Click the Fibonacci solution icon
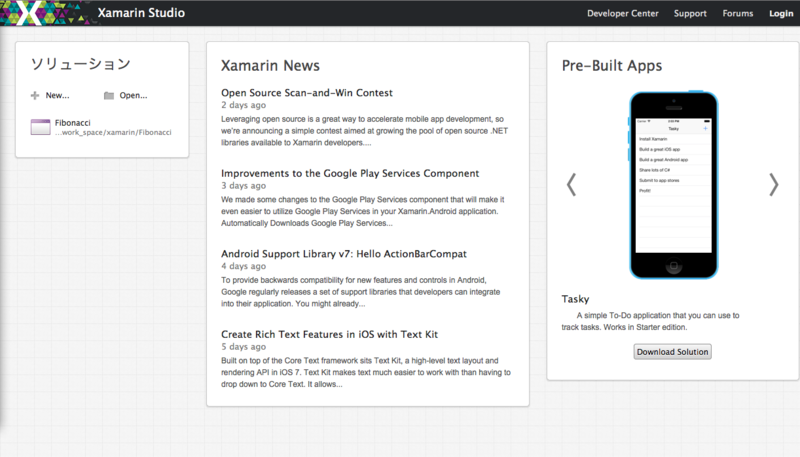This screenshot has height=457, width=800. click(x=40, y=127)
